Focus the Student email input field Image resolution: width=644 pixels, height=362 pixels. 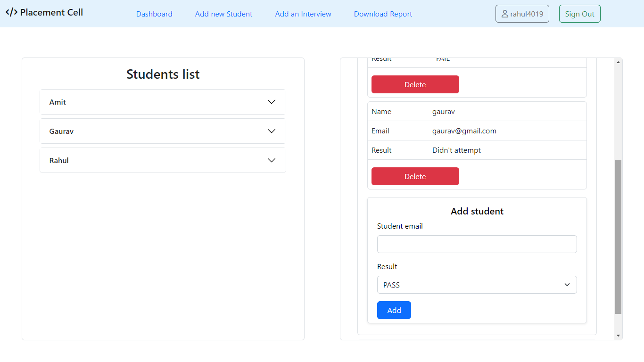click(477, 244)
